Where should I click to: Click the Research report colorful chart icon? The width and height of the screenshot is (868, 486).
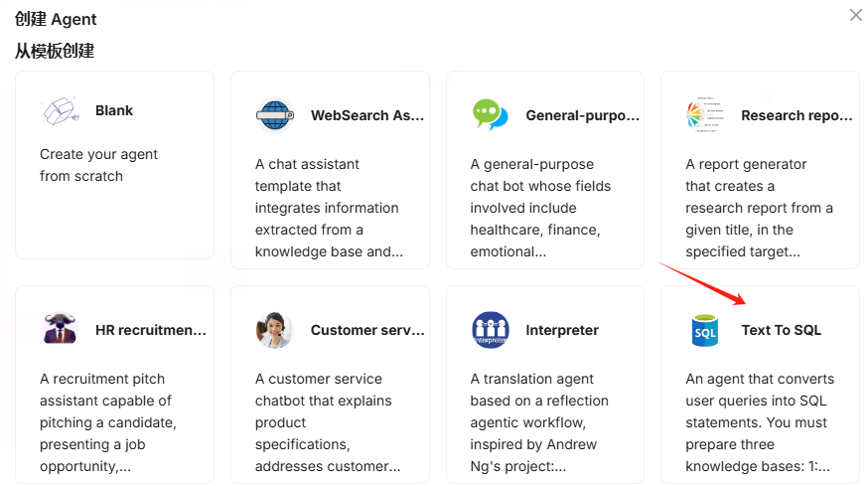point(705,115)
